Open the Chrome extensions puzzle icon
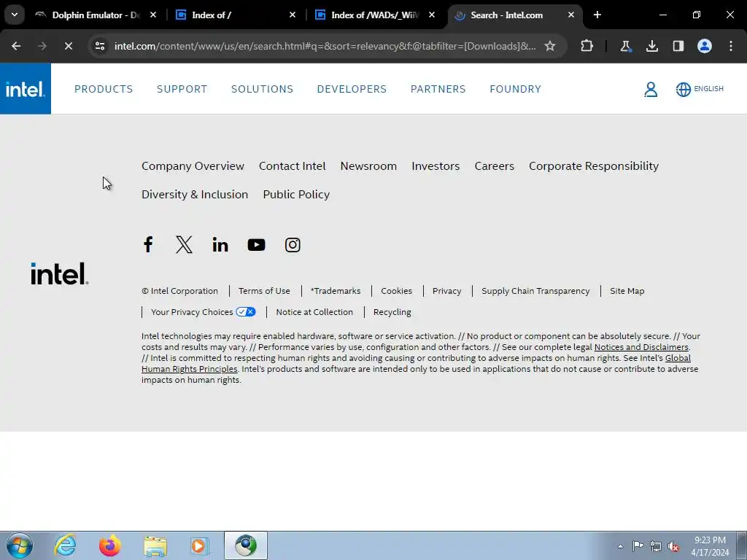 pos(587,46)
